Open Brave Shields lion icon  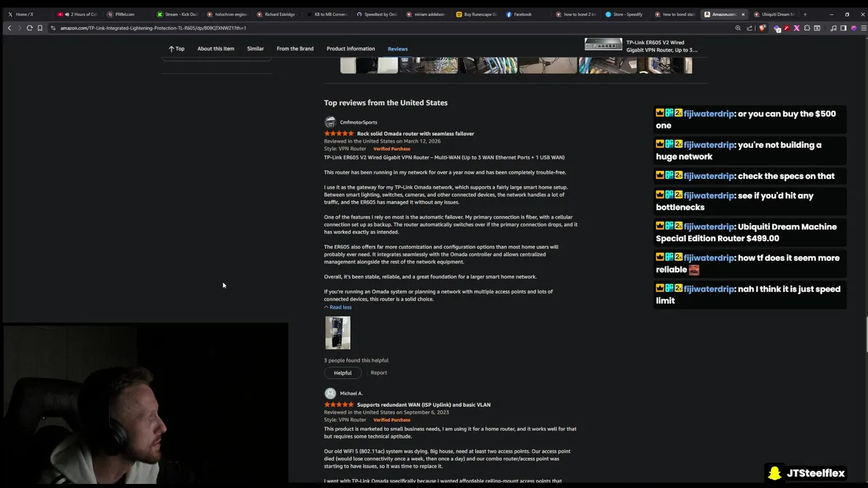coord(762,28)
